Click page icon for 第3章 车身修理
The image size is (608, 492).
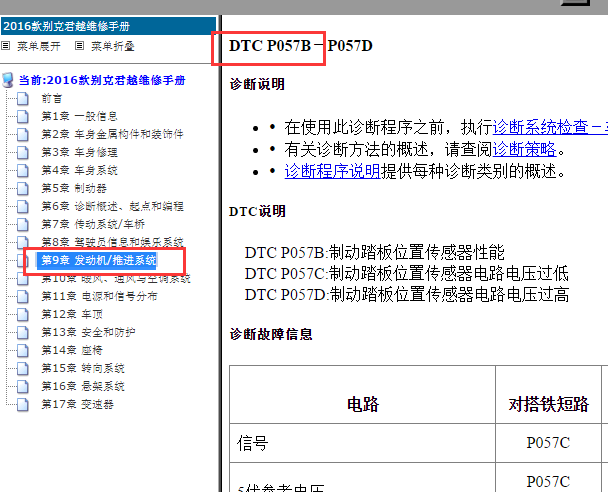[x=23, y=152]
